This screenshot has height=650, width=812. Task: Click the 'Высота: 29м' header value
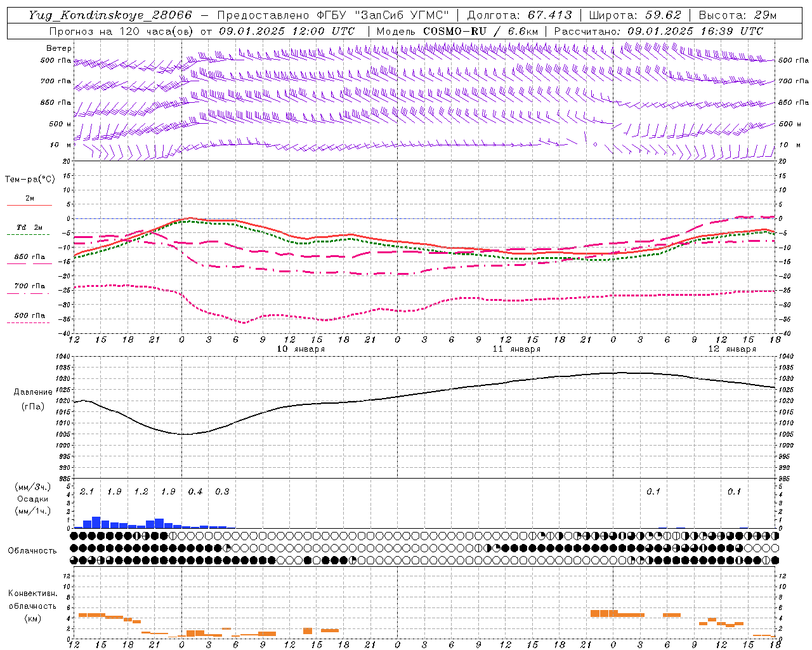coord(738,15)
